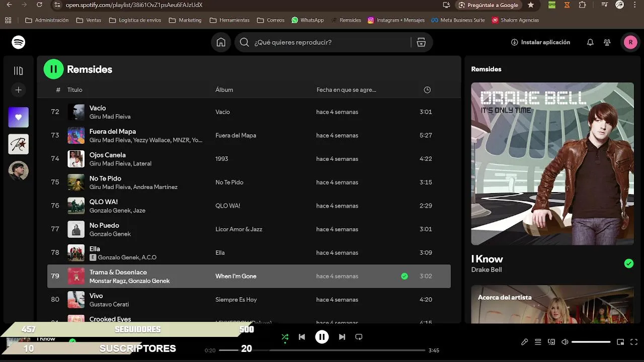Select track QLO WA! title

104,202
